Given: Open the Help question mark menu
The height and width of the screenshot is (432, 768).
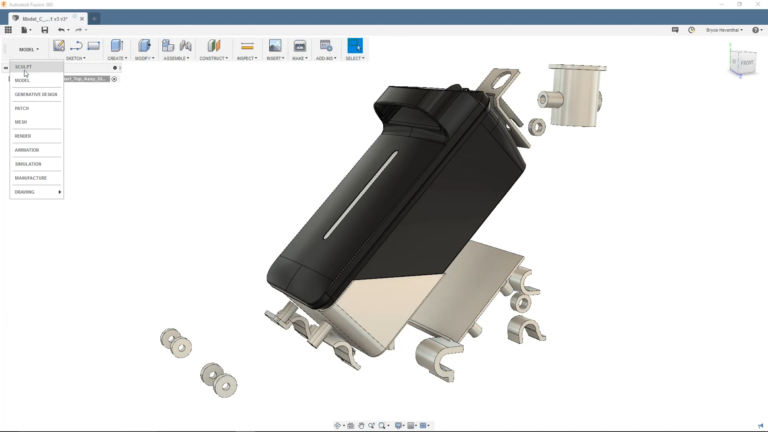Looking at the screenshot, I should click(757, 30).
